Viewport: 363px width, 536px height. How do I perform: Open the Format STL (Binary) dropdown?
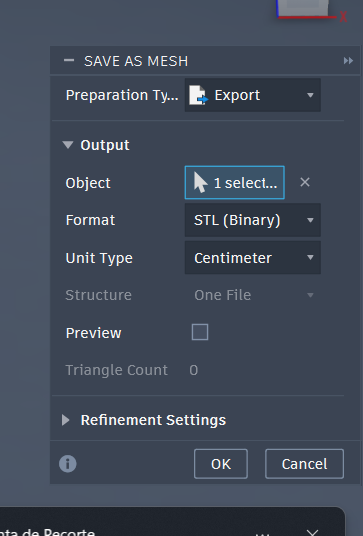tap(253, 220)
